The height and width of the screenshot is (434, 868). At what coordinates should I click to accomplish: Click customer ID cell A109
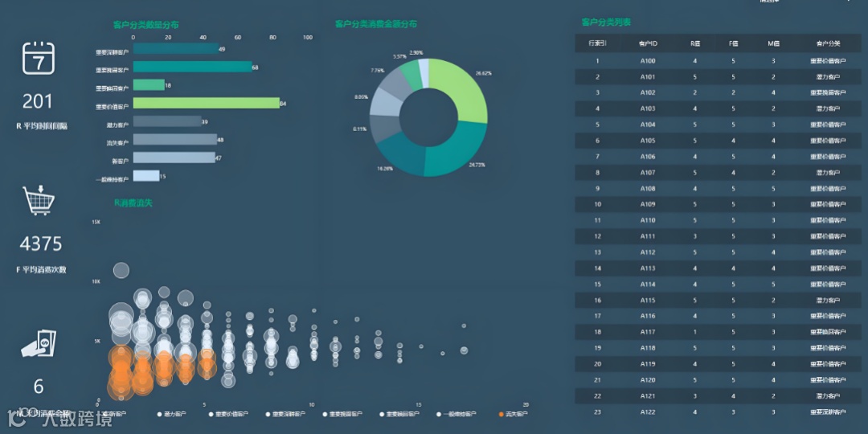tap(648, 205)
